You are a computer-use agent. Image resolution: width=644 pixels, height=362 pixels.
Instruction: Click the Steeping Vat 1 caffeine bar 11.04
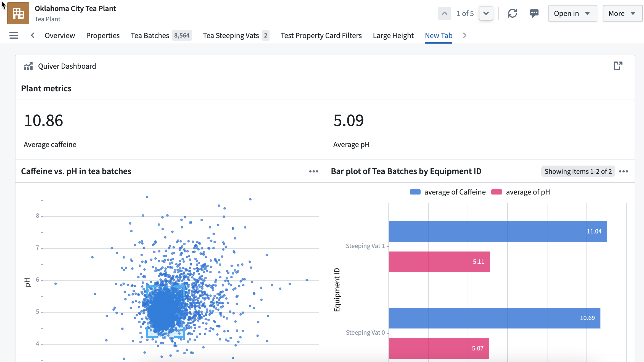coord(498,231)
